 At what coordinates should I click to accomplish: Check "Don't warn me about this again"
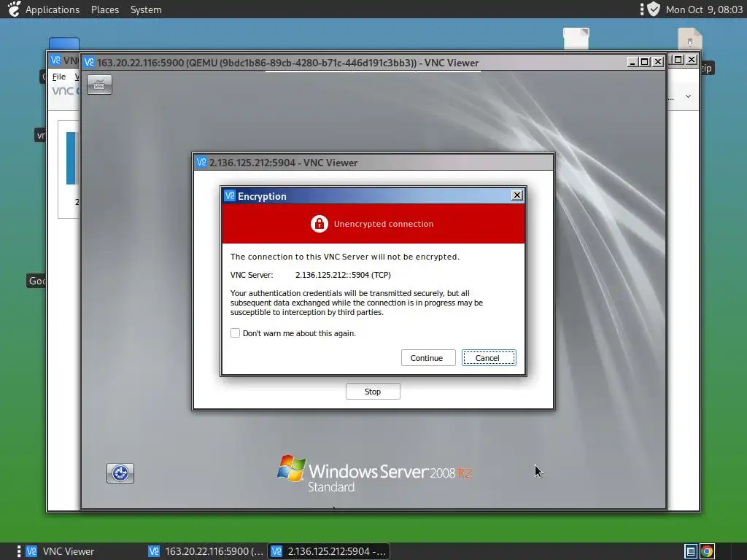point(235,332)
